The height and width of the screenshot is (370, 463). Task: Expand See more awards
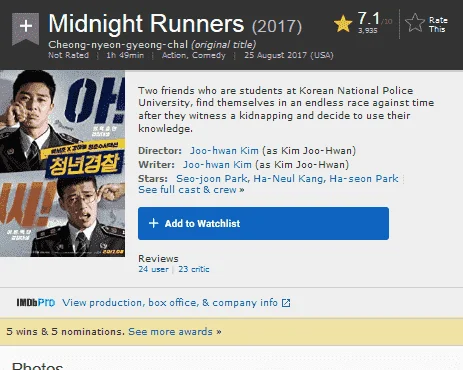pyautogui.click(x=175, y=332)
